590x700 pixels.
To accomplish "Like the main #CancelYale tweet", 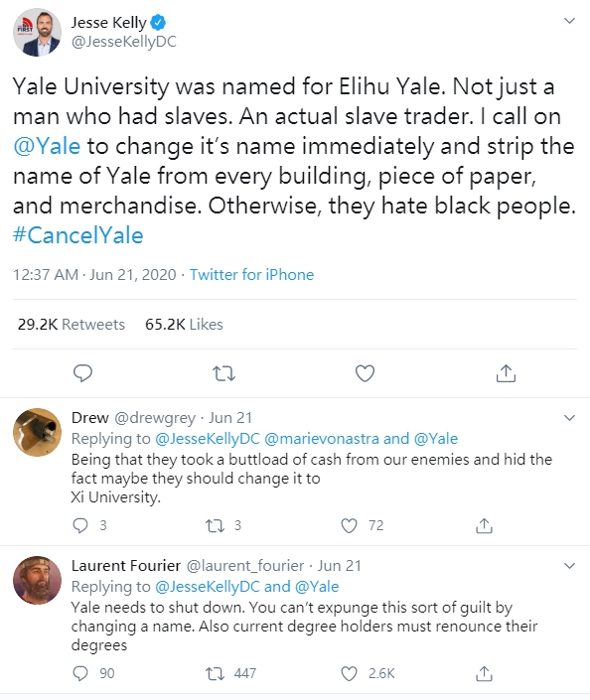I will pos(365,373).
